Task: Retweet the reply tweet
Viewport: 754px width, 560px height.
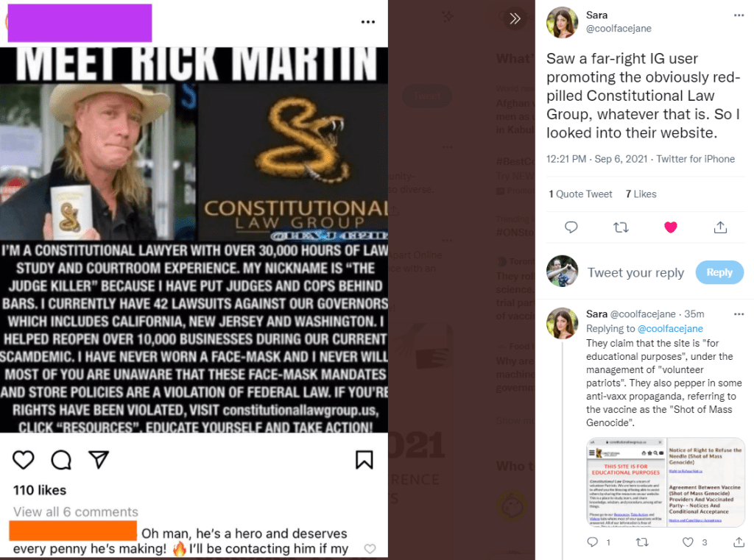Action: [x=642, y=542]
